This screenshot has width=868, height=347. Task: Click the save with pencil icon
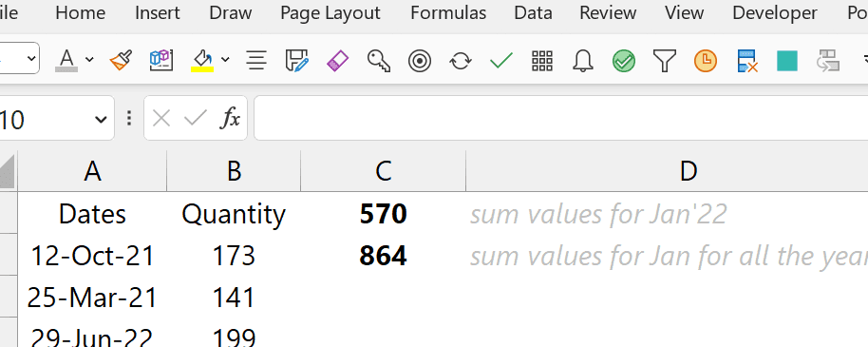[296, 60]
